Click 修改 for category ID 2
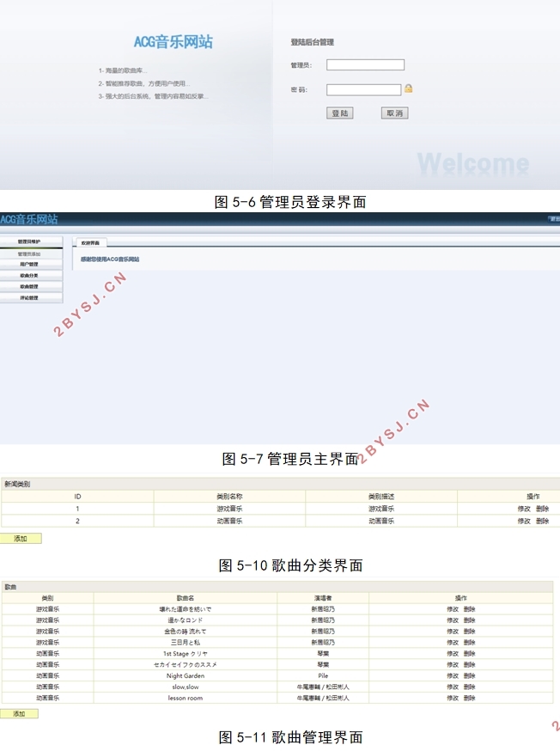 click(x=524, y=521)
